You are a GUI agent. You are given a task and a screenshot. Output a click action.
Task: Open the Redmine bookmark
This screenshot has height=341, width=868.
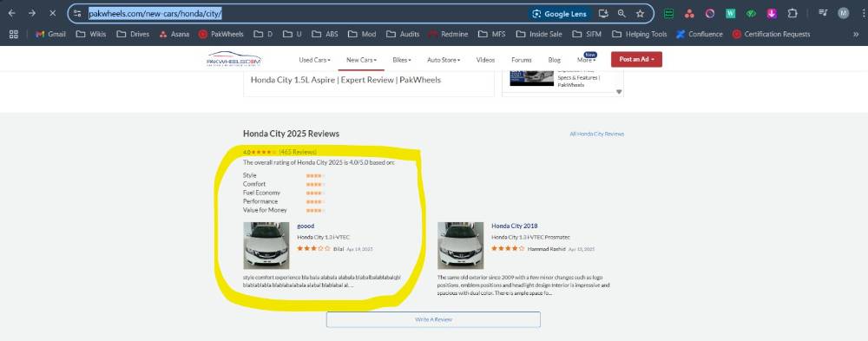point(448,34)
